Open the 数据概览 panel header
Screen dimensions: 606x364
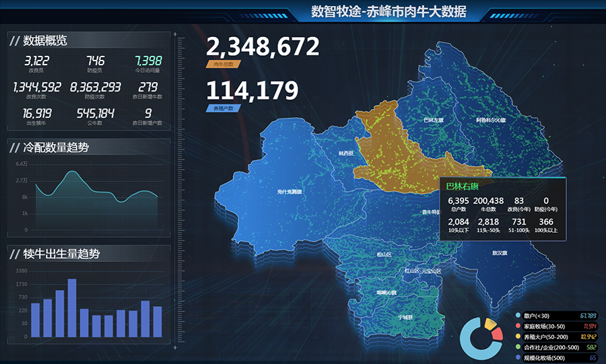pyautogui.click(x=45, y=40)
